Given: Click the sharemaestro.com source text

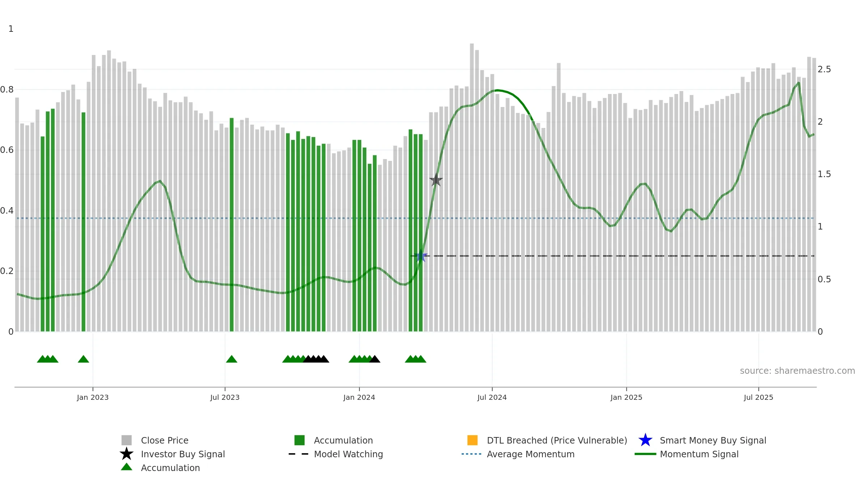Looking at the screenshot, I should point(797,371).
